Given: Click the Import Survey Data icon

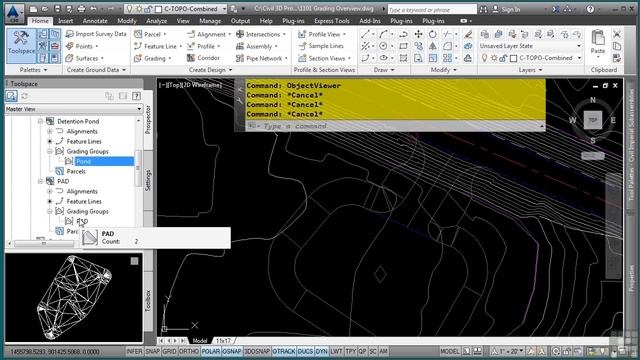Looking at the screenshot, I should [69, 34].
